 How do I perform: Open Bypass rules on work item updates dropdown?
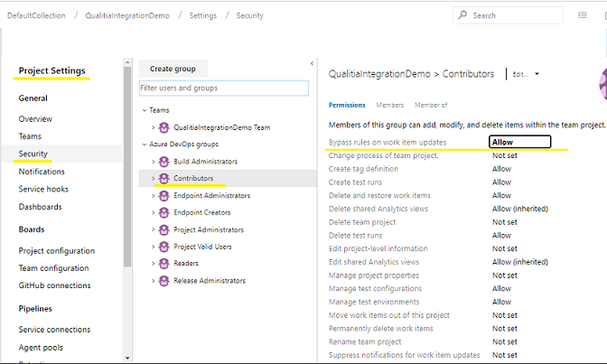(x=519, y=142)
